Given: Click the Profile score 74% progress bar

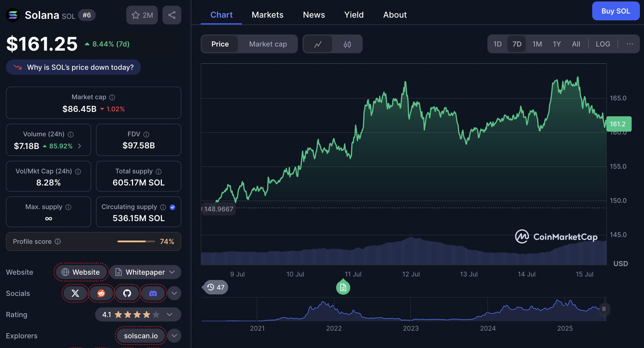Looking at the screenshot, I should [136, 241].
